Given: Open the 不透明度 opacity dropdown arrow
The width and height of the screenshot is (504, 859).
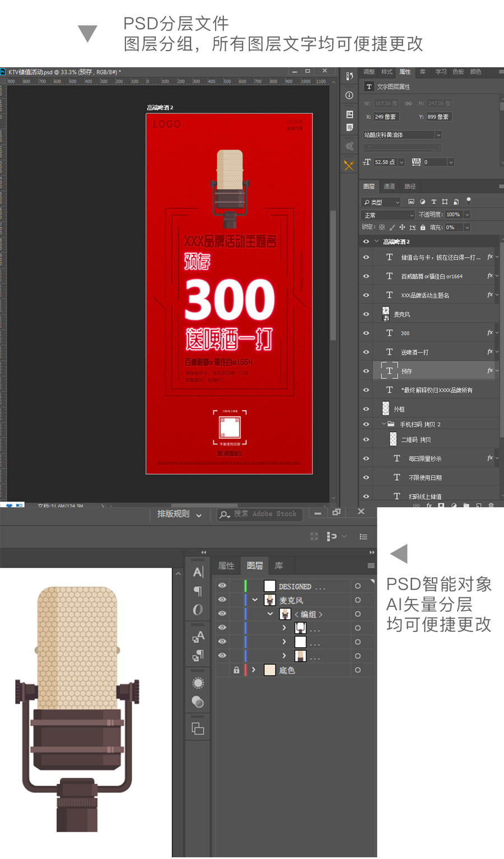Looking at the screenshot, I should point(467,215).
